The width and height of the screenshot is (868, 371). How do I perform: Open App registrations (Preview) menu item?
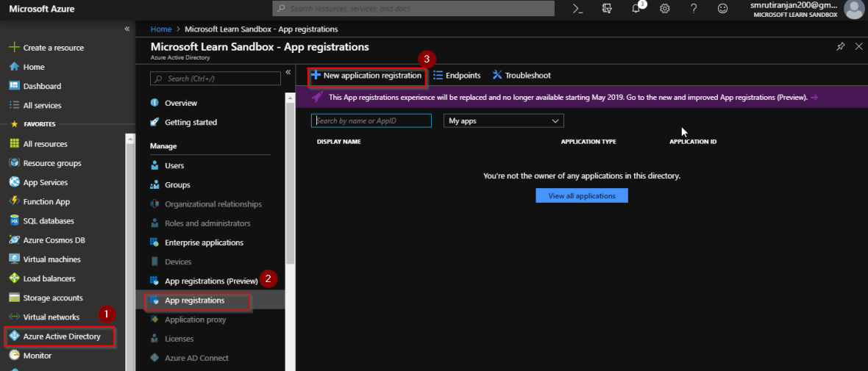[x=210, y=281]
